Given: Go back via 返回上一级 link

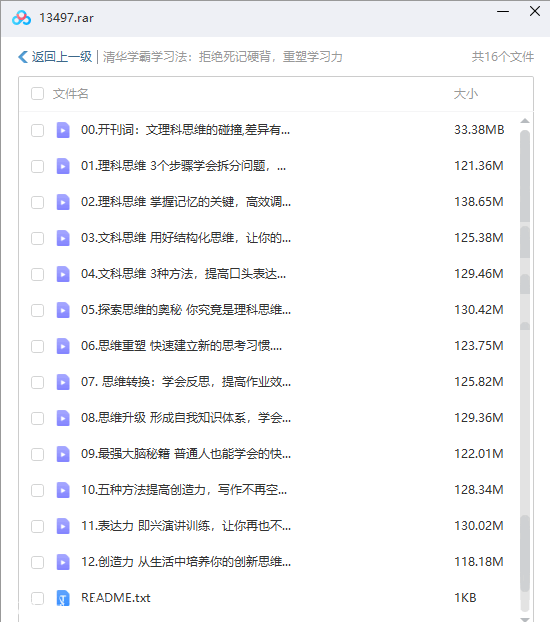Looking at the screenshot, I should point(62,57).
